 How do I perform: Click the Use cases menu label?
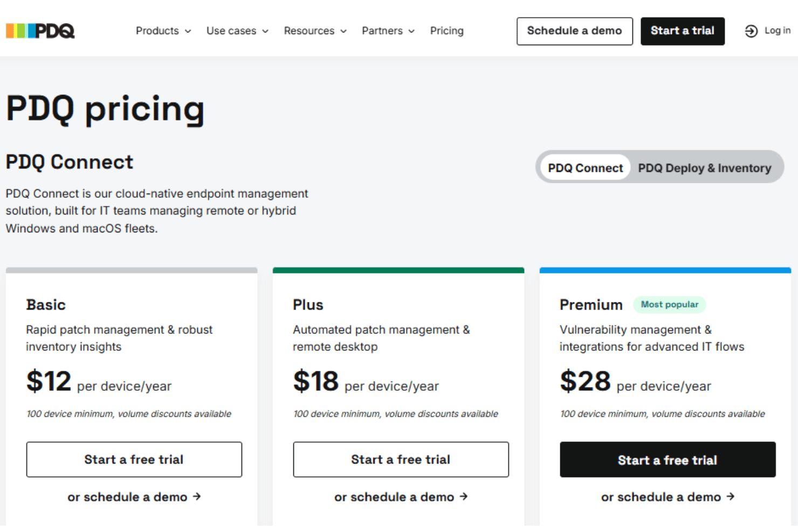tap(231, 31)
